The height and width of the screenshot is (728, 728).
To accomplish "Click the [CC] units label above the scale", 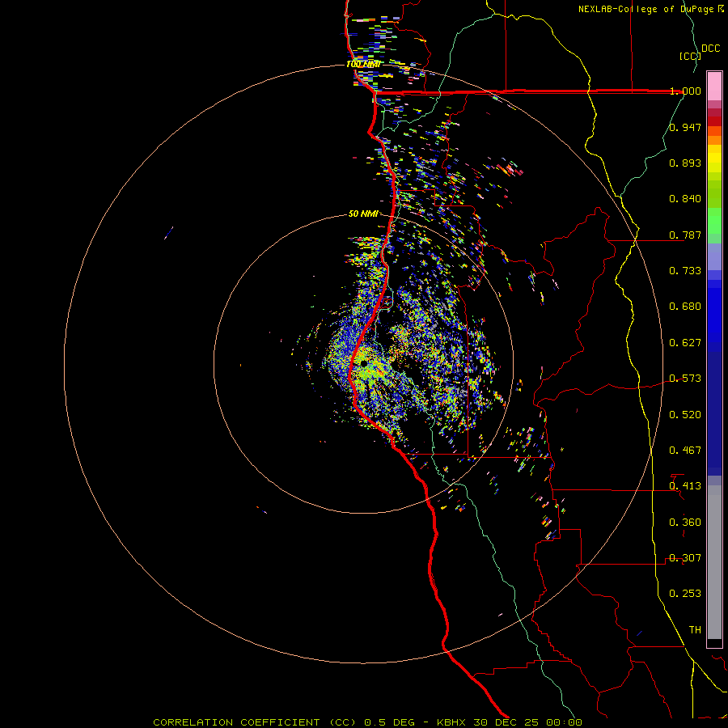I will (x=690, y=56).
